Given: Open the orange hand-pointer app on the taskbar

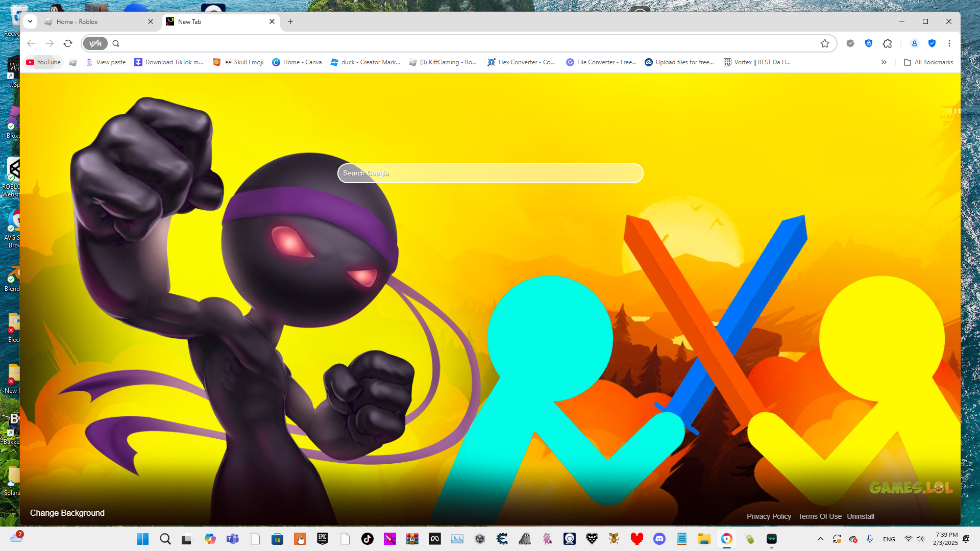Looking at the screenshot, I should click(300, 539).
